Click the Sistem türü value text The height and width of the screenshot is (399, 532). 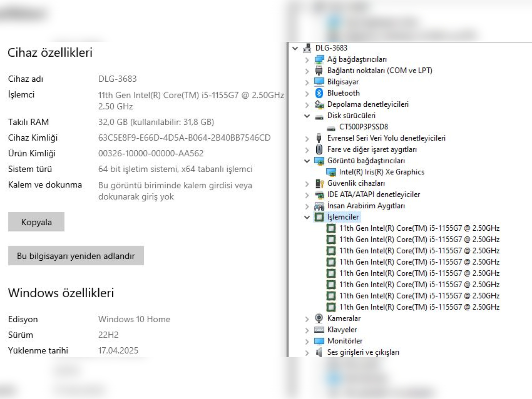(175, 169)
